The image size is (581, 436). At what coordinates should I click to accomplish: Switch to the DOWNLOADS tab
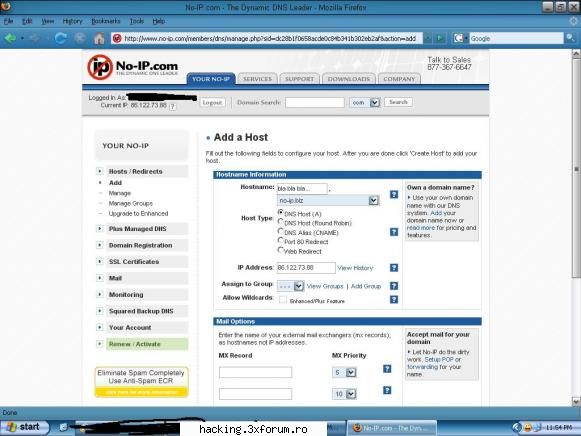349,79
